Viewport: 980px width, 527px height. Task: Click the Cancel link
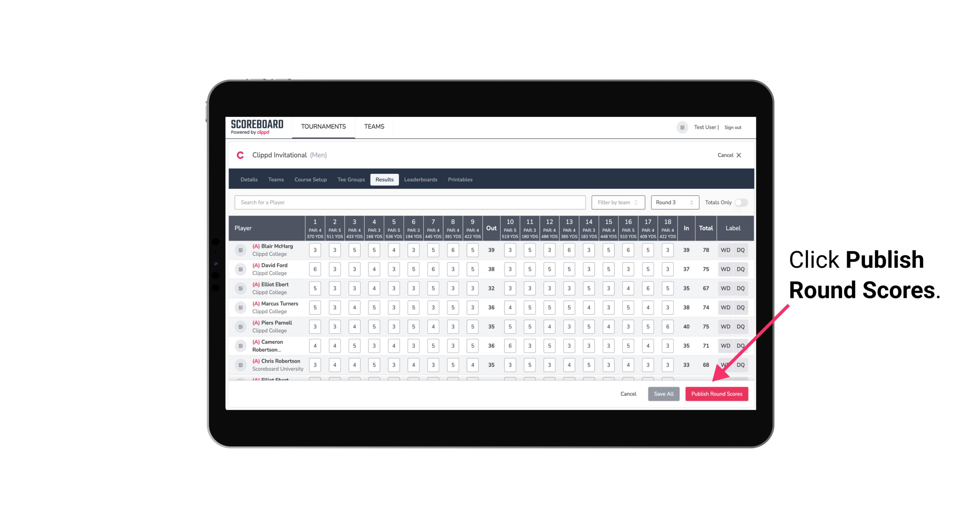[x=628, y=394]
